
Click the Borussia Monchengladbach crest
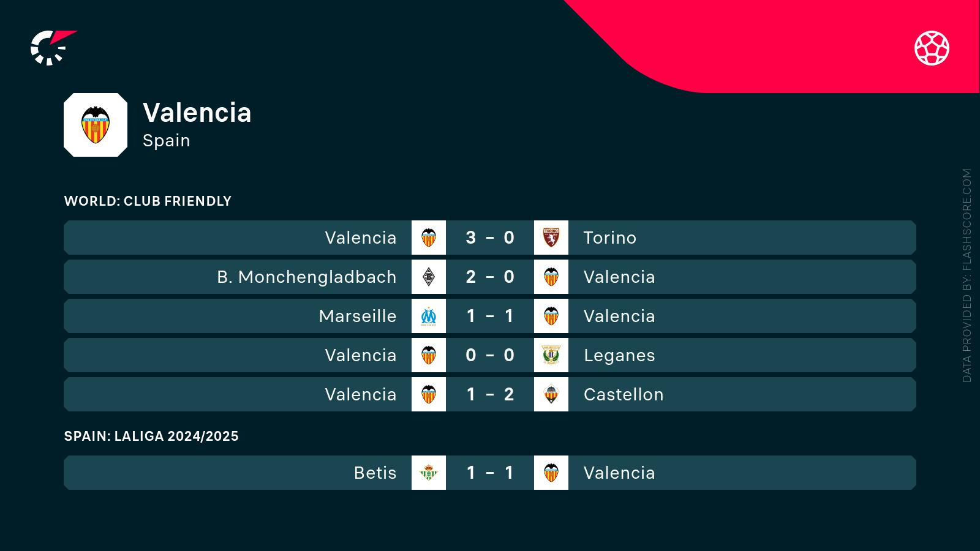click(x=429, y=277)
